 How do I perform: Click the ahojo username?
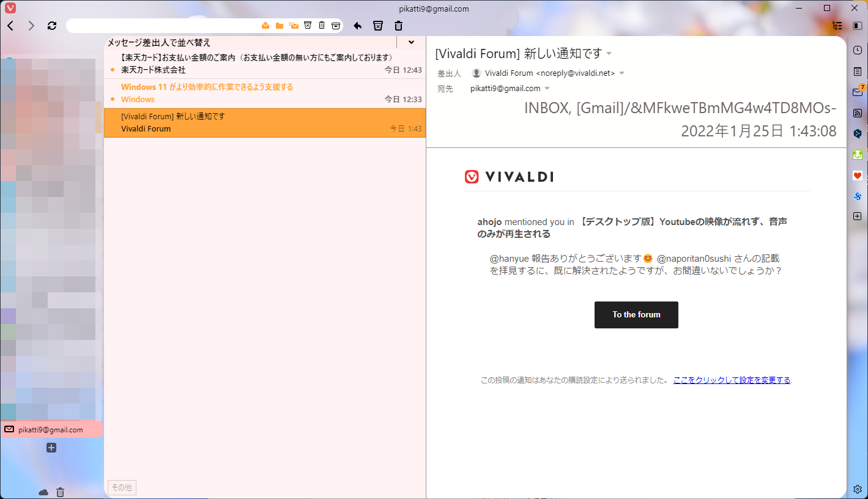489,222
